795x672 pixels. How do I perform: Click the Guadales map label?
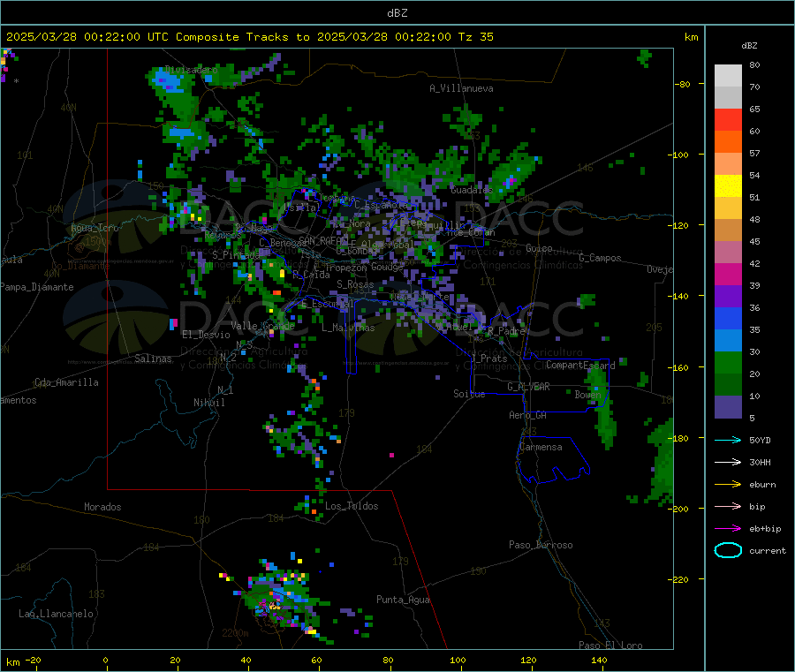[x=472, y=190]
